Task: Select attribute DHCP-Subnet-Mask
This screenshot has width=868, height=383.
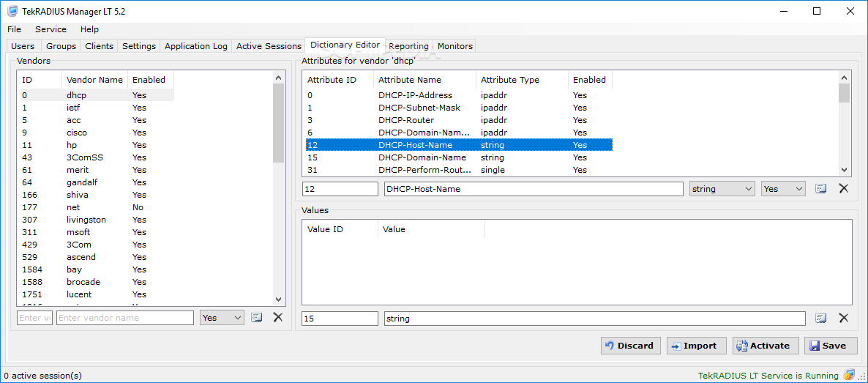Action: (x=459, y=108)
